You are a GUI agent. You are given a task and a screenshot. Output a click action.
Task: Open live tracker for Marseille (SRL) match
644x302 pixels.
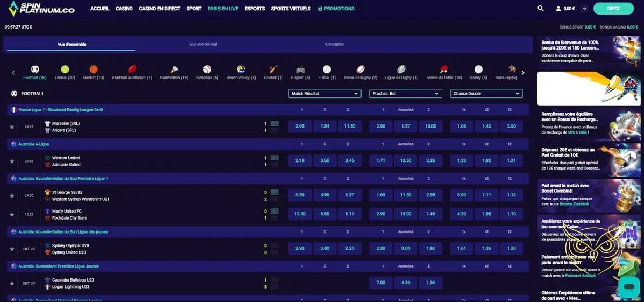[x=274, y=123]
